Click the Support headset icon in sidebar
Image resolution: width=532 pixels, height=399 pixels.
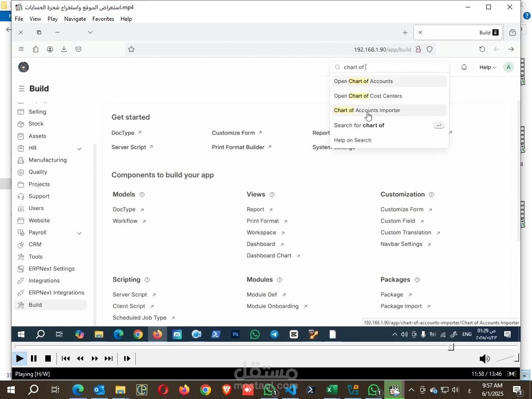pos(21,196)
